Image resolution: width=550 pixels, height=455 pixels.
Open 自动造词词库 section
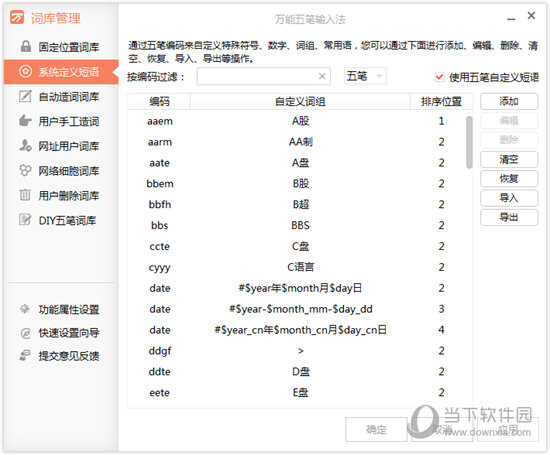[61, 96]
